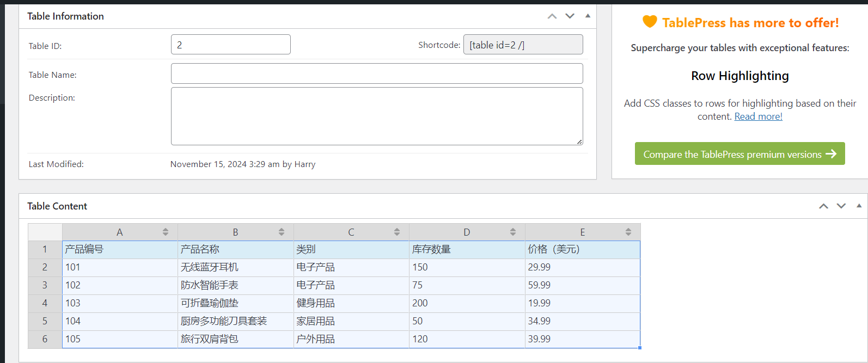Viewport: 868px width, 363px height.
Task: Click sort arrows on column A
Action: (166, 232)
